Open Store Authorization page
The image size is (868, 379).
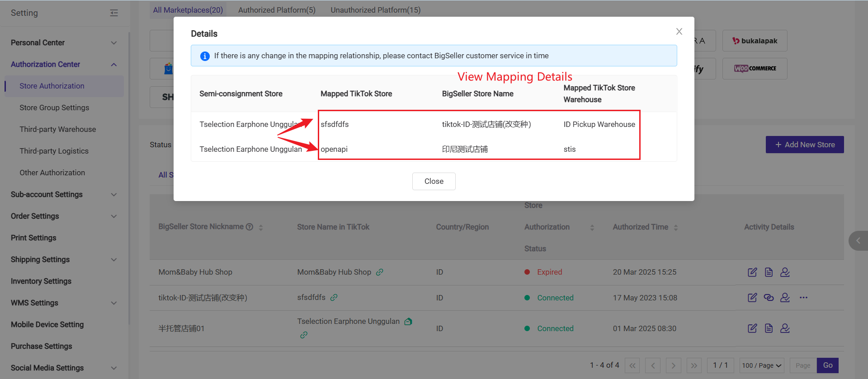coord(64,86)
